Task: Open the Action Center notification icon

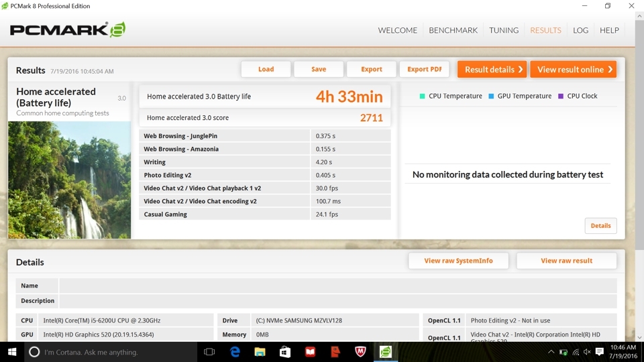Action: [600, 352]
